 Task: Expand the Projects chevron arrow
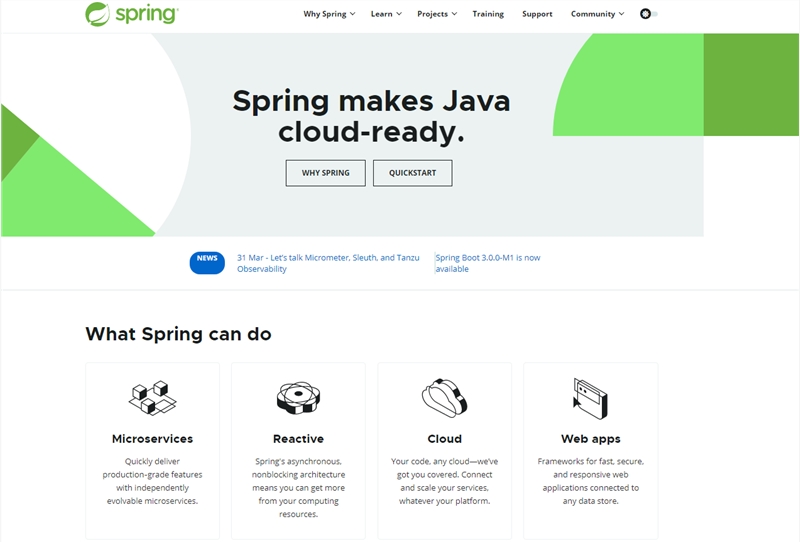pos(454,14)
